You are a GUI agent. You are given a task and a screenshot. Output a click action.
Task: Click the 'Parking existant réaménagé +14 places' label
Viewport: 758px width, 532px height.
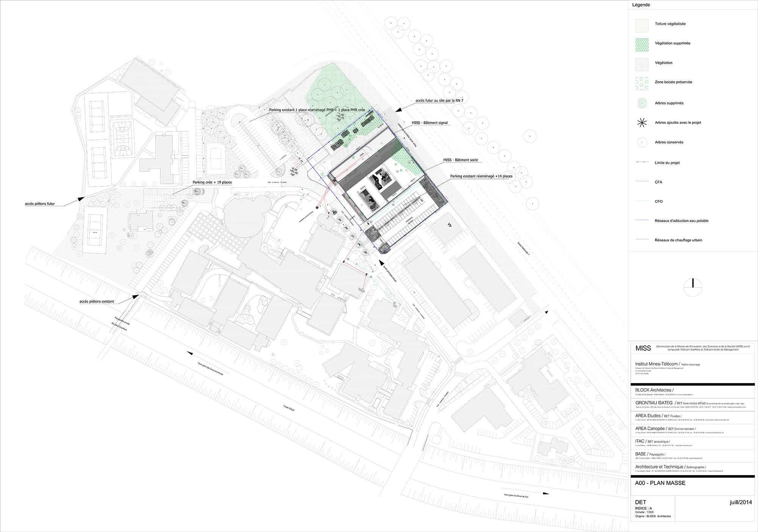pyautogui.click(x=481, y=176)
